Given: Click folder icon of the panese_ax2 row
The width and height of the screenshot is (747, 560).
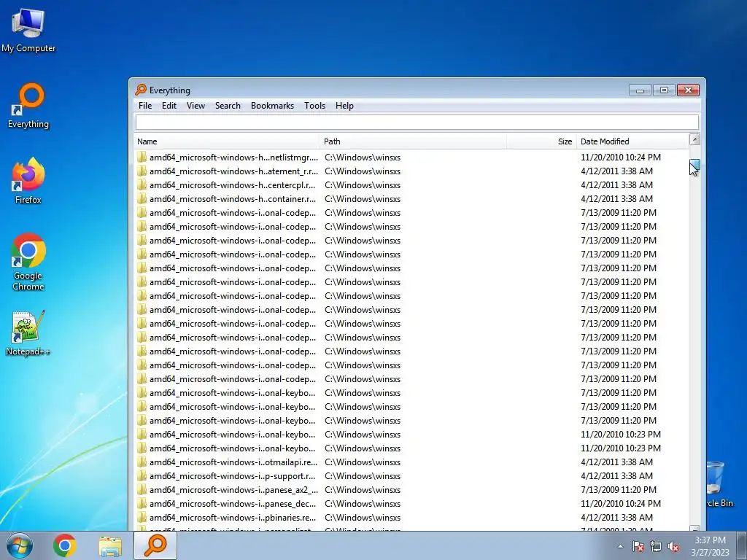Looking at the screenshot, I should [142, 489].
